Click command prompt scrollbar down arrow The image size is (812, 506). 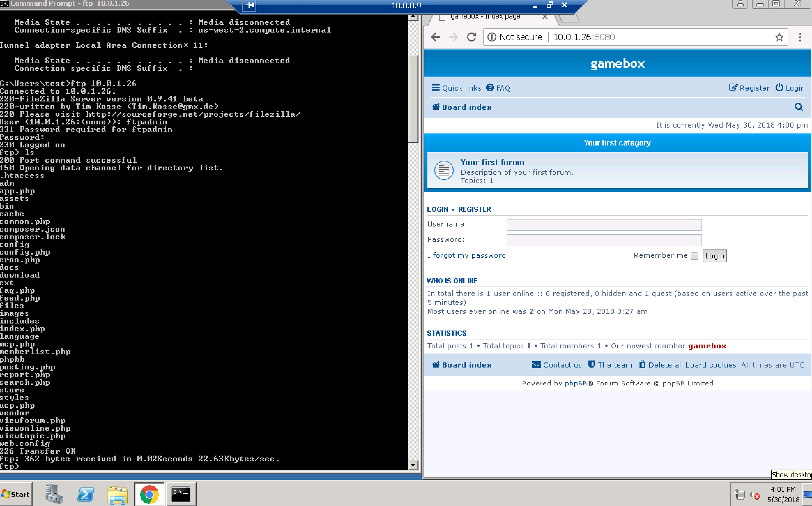pyautogui.click(x=413, y=465)
